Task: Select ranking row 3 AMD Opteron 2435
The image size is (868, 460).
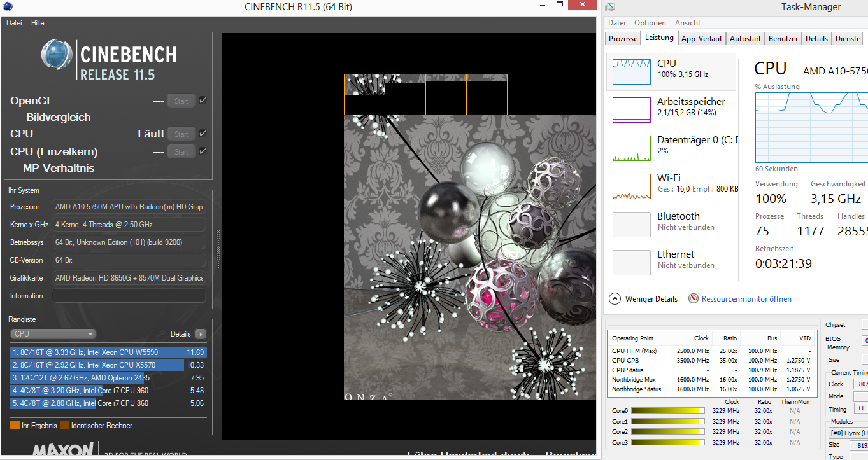Action: [109, 378]
